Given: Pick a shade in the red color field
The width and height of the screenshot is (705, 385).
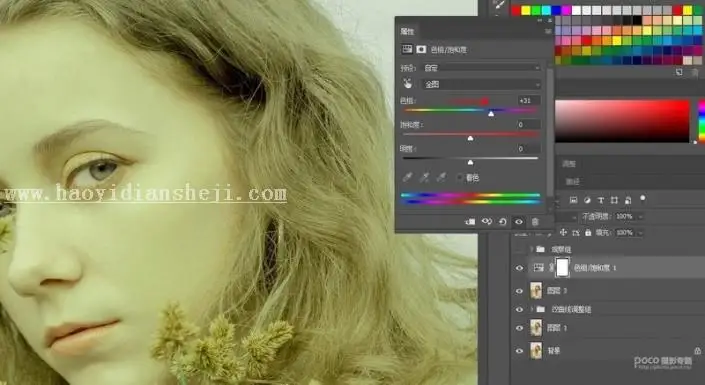Looking at the screenshot, I should pyautogui.click(x=622, y=121).
